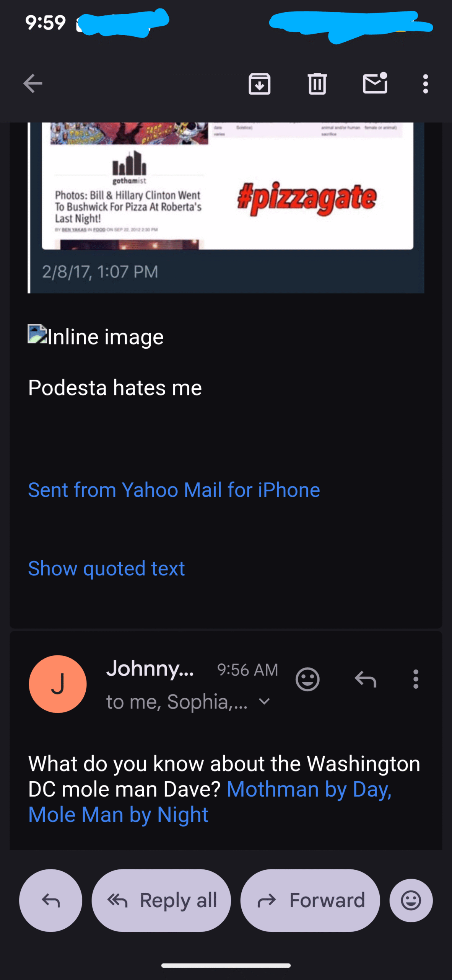Tap the back arrow to leave email
452x980 pixels.
click(x=33, y=83)
